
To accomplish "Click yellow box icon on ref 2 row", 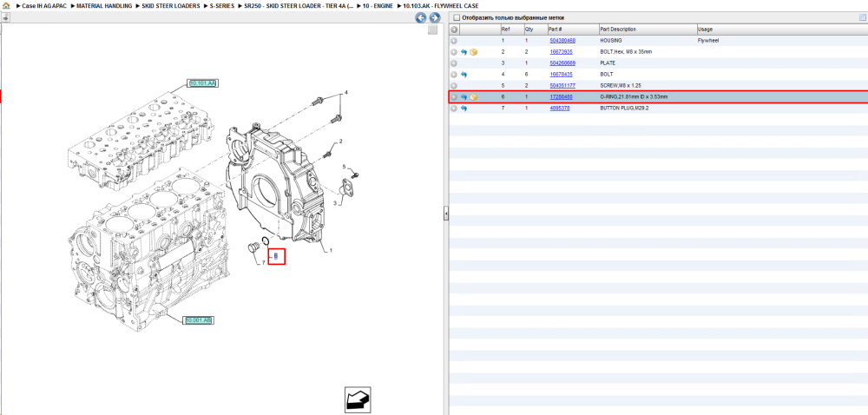I will [x=473, y=52].
